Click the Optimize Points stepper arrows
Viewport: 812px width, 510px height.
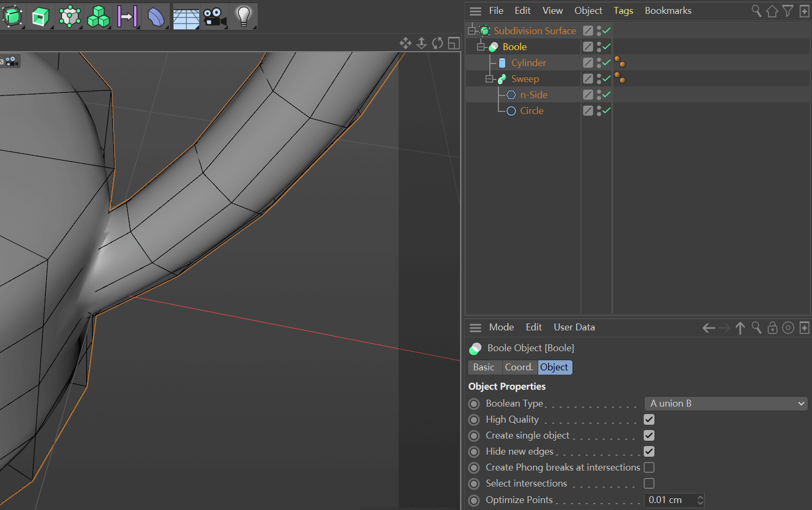tap(700, 500)
